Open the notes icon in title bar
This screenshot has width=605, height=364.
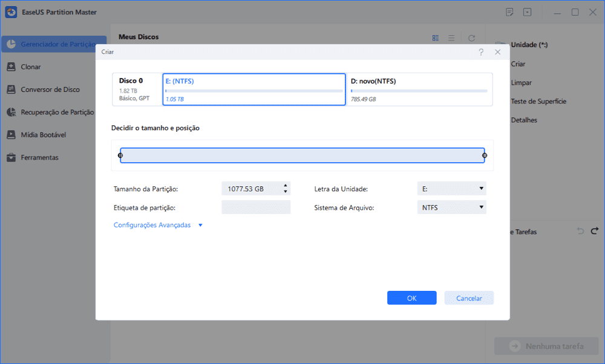click(510, 12)
